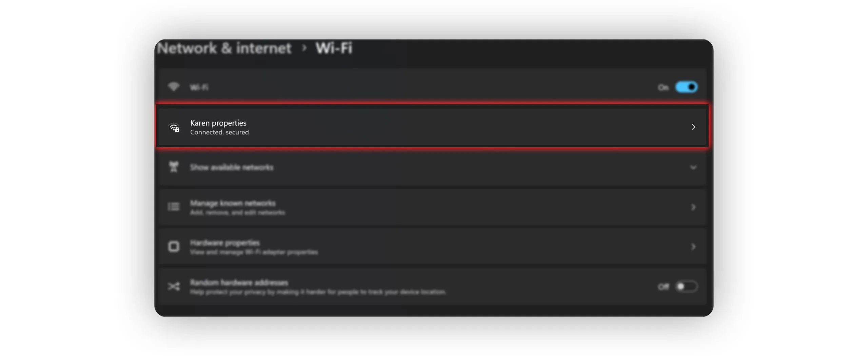Click the random addresses shuffle icon
868x356 pixels.
pos(174,287)
